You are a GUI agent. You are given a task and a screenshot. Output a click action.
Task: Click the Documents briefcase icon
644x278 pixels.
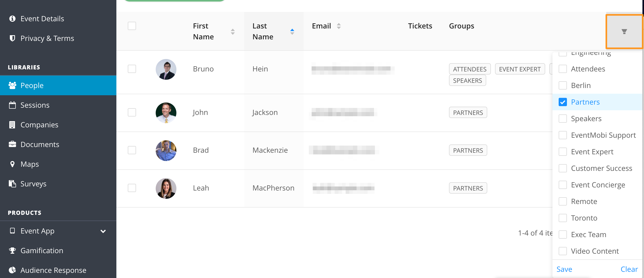12,144
